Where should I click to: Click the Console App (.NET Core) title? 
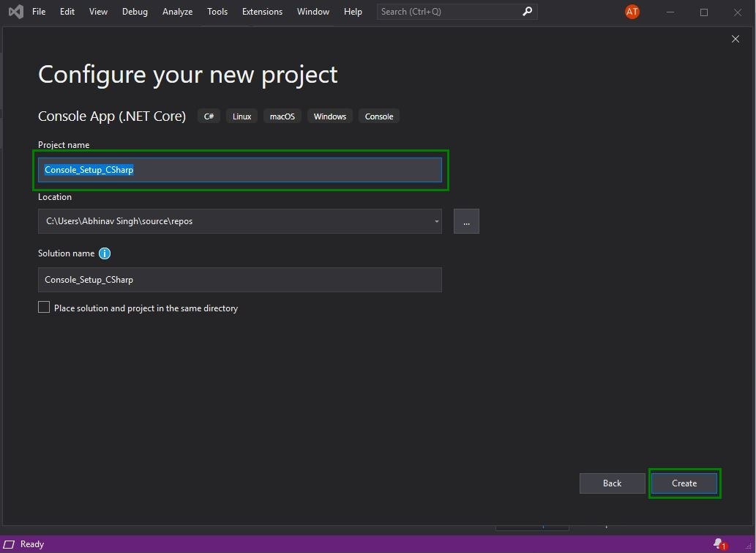[112, 116]
